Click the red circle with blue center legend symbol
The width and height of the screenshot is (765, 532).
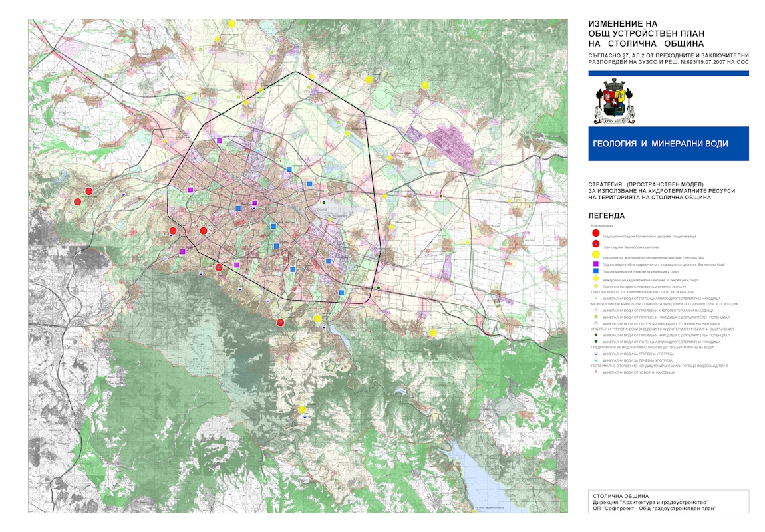click(596, 244)
